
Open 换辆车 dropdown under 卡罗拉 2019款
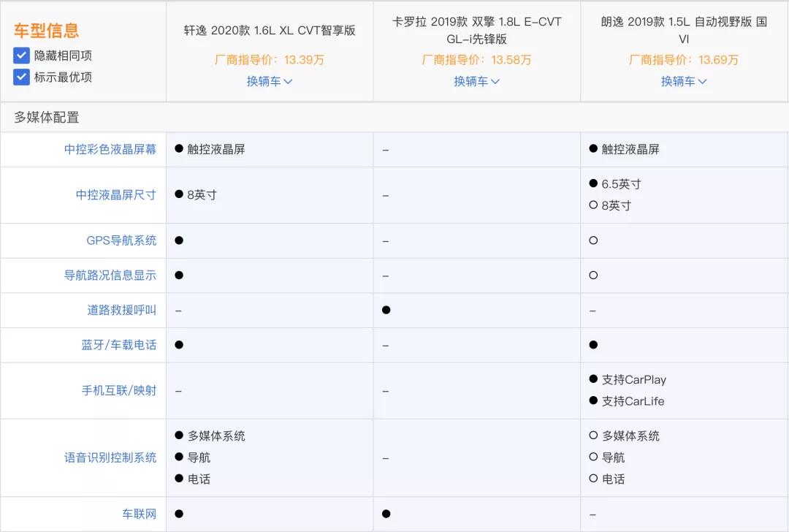click(476, 81)
